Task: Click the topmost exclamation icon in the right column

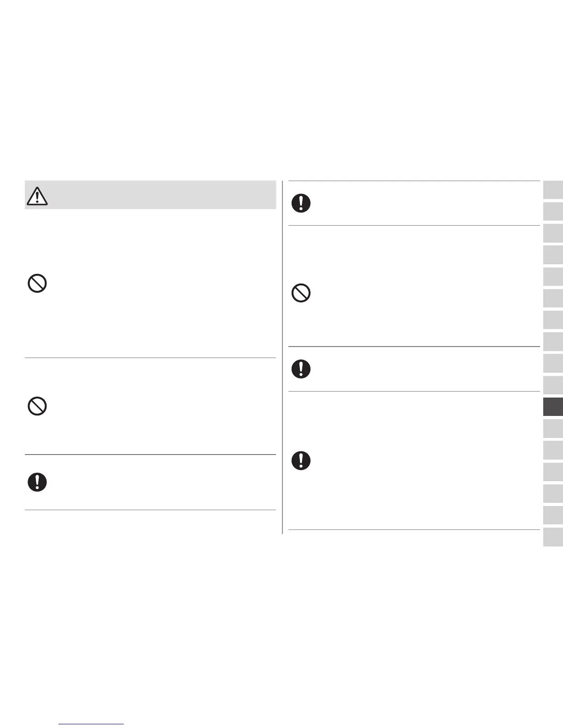Action: [301, 203]
